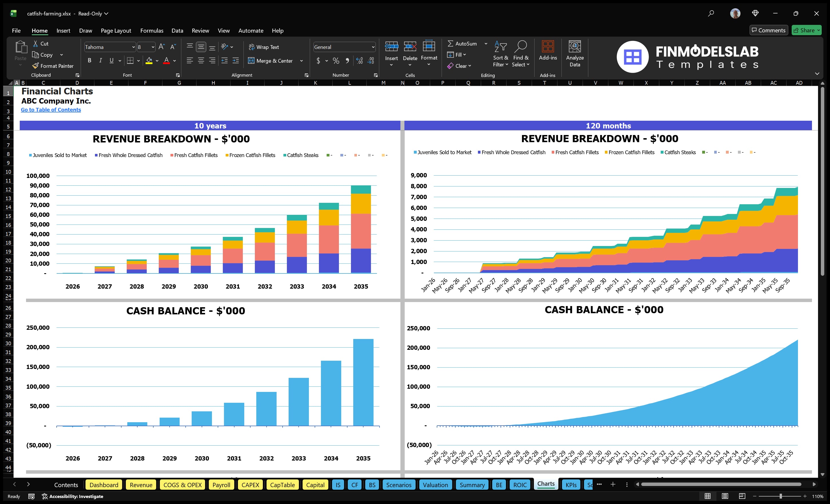Image resolution: width=830 pixels, height=504 pixels.
Task: Open Sort & Filter options
Action: pos(501,54)
